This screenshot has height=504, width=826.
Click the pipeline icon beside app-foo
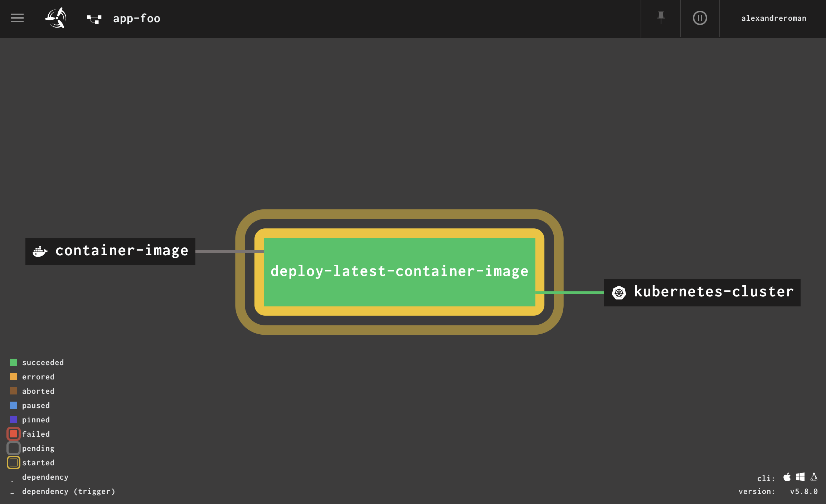pos(94,19)
